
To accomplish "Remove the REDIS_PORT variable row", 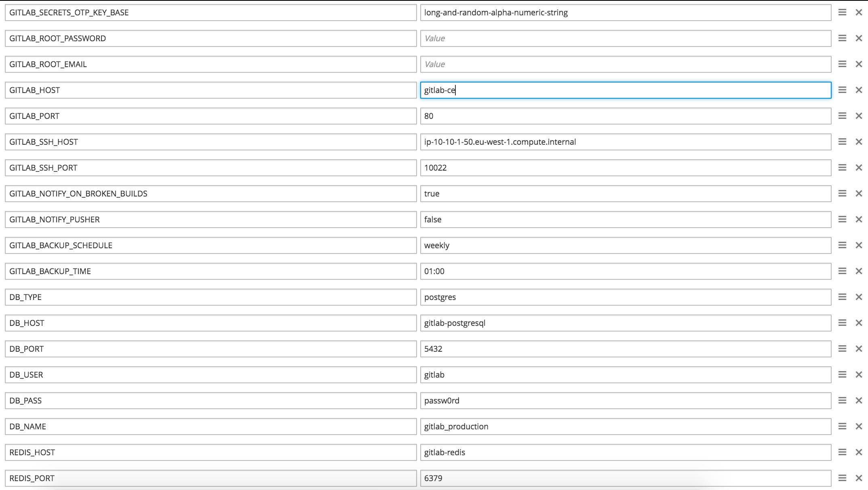I will [859, 478].
